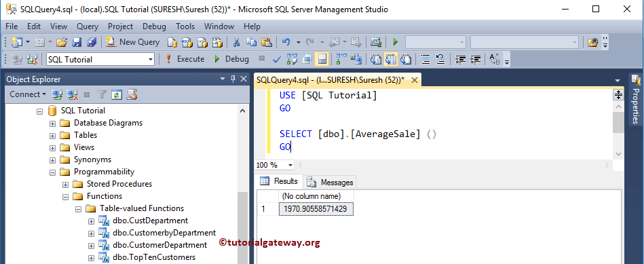
Task: Click the New Project toolbar icon
Action: 17,42
